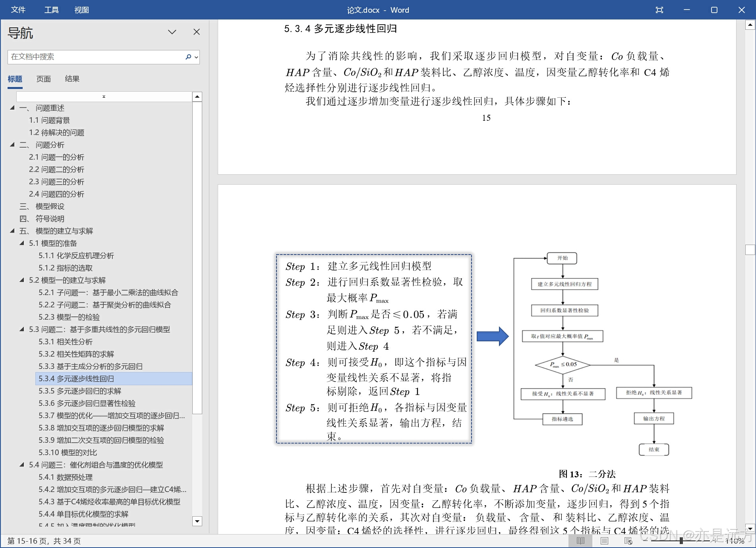Collapse the 五、模型的建立与求解 heading
Viewport: 756px width, 548px height.
coord(12,231)
